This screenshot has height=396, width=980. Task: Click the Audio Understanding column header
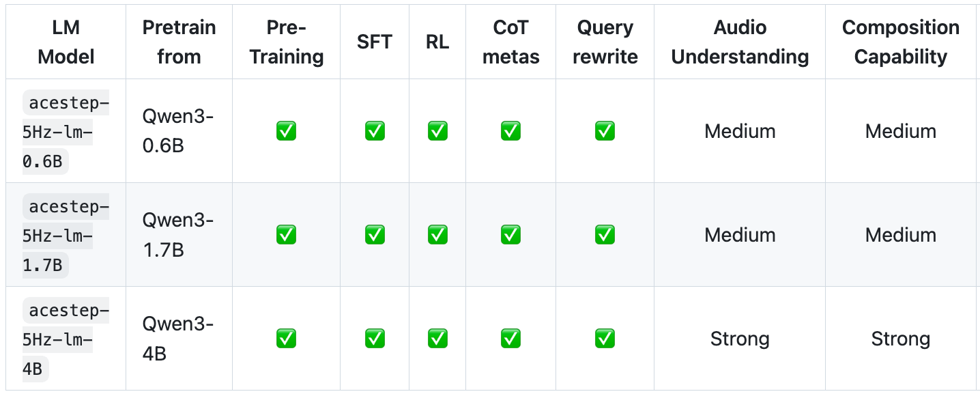(x=740, y=42)
